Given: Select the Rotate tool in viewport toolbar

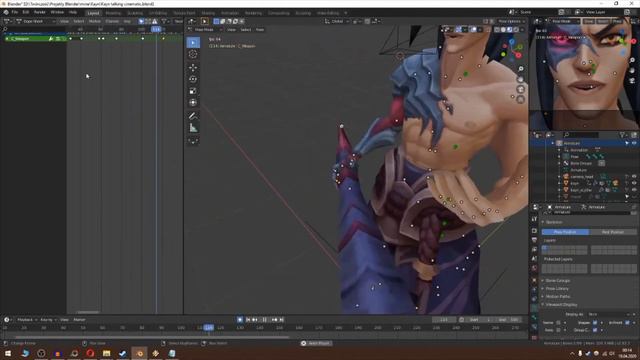Looking at the screenshot, I should click(193, 79).
